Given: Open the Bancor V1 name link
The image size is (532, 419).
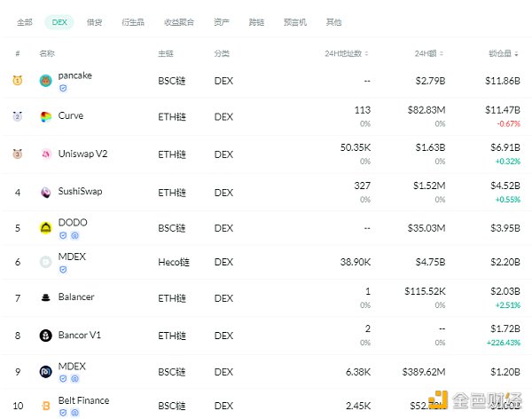Looking at the screenshot, I should click(79, 335).
